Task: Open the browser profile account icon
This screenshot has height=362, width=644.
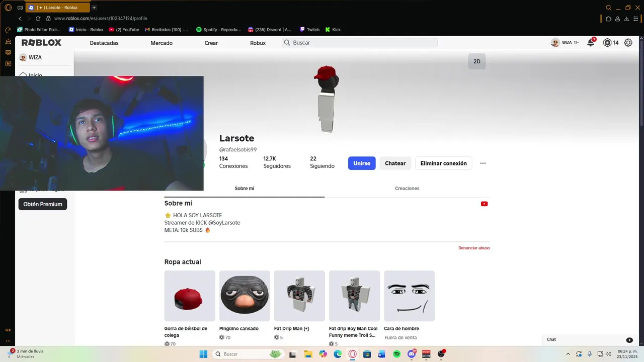Action: 618,19
